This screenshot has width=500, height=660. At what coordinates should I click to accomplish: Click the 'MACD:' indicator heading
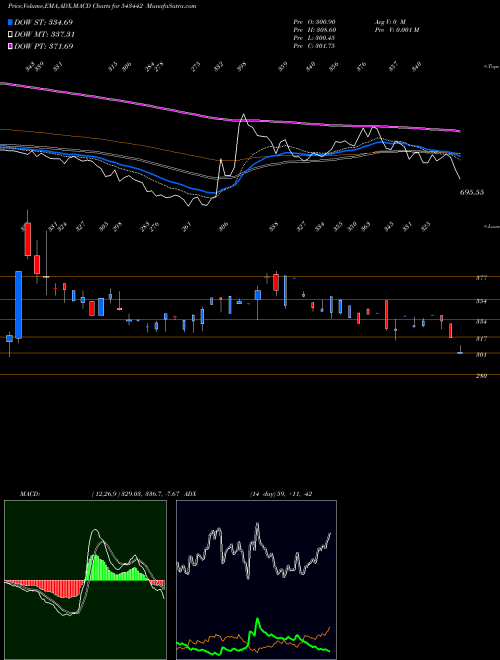[29, 493]
